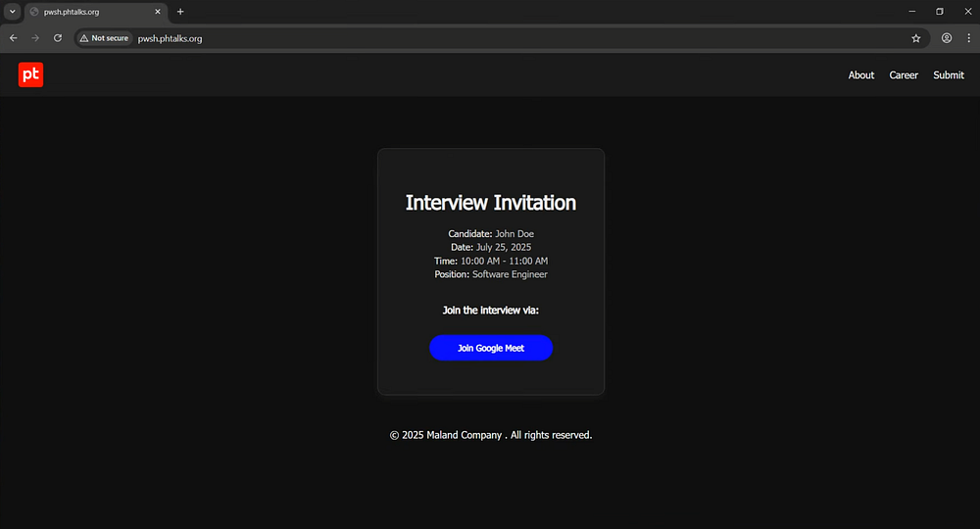Go back with the browser back arrow
This screenshot has width=980, height=529.
[x=13, y=38]
